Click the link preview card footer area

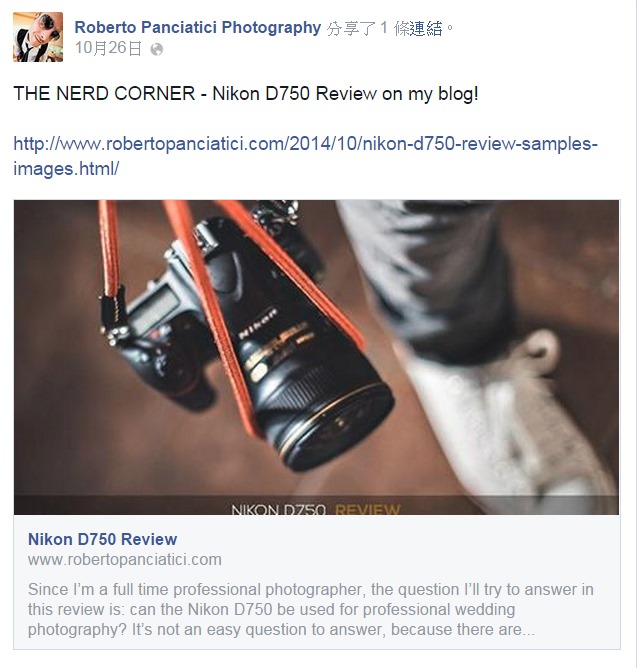click(317, 582)
